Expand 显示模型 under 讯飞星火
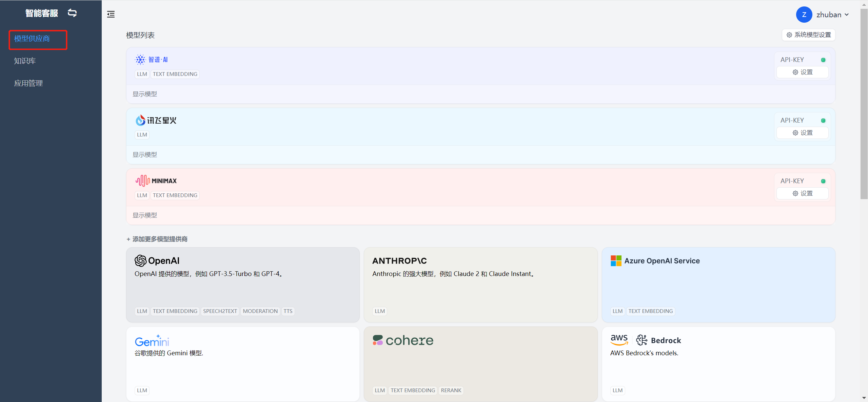The image size is (868, 402). 145,155
